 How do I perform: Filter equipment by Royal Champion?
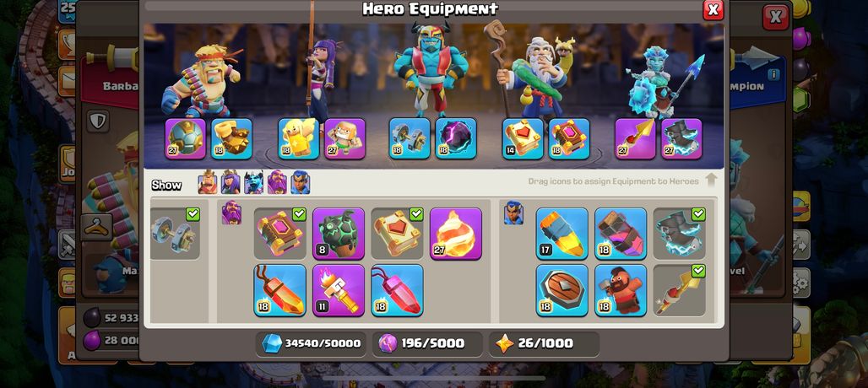[x=300, y=182]
